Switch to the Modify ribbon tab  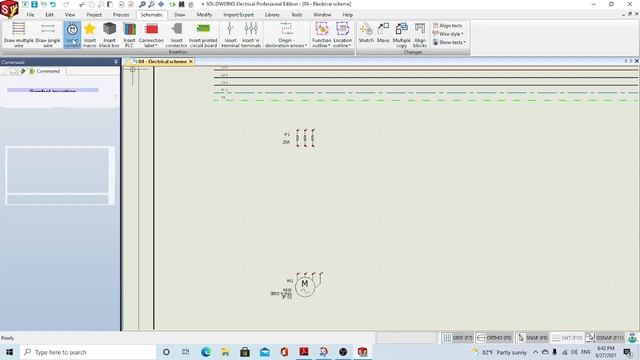coord(204,15)
